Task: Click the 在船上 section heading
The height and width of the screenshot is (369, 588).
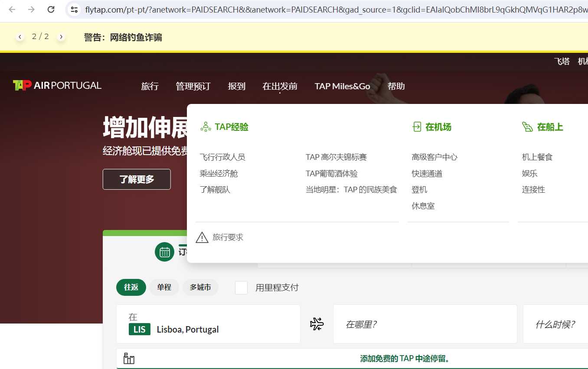Action: click(550, 127)
